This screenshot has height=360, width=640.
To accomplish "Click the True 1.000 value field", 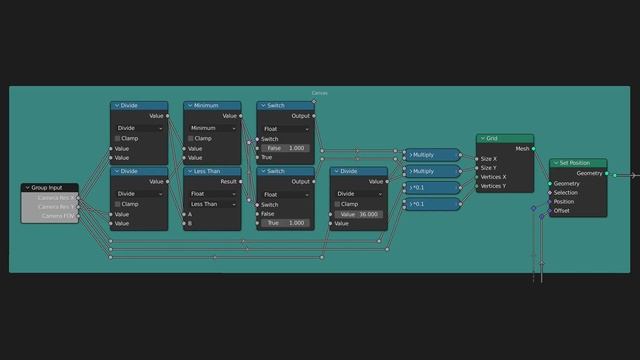I will (285, 223).
